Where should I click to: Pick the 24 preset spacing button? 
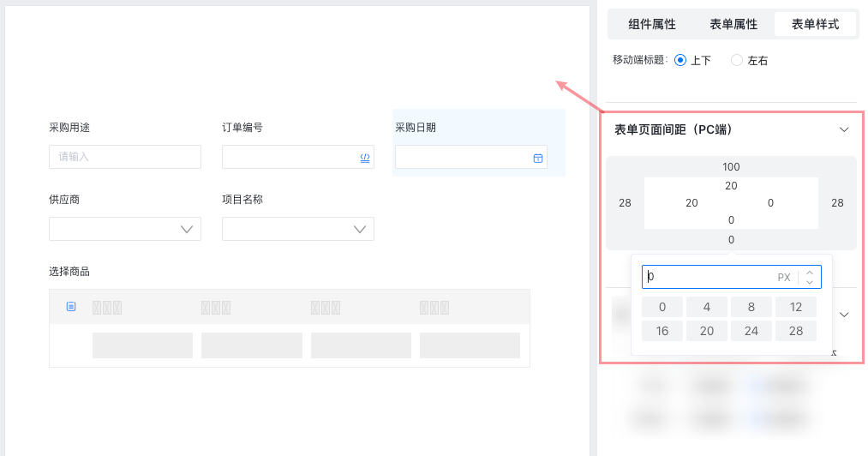[x=751, y=331]
